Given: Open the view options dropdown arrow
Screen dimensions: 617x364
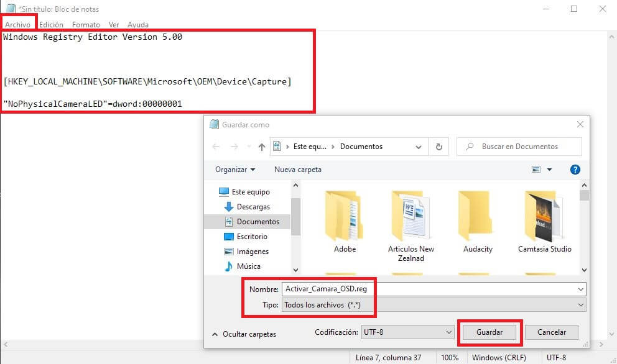Looking at the screenshot, I should pyautogui.click(x=550, y=170).
